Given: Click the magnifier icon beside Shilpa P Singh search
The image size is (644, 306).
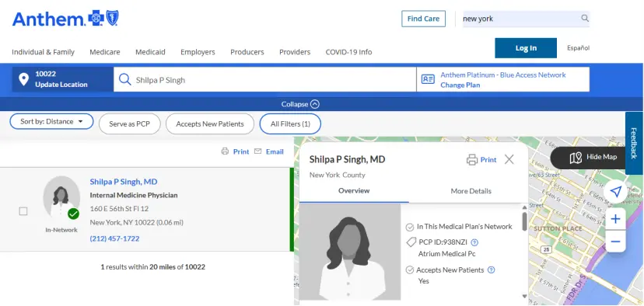Looking at the screenshot, I should tap(125, 79).
